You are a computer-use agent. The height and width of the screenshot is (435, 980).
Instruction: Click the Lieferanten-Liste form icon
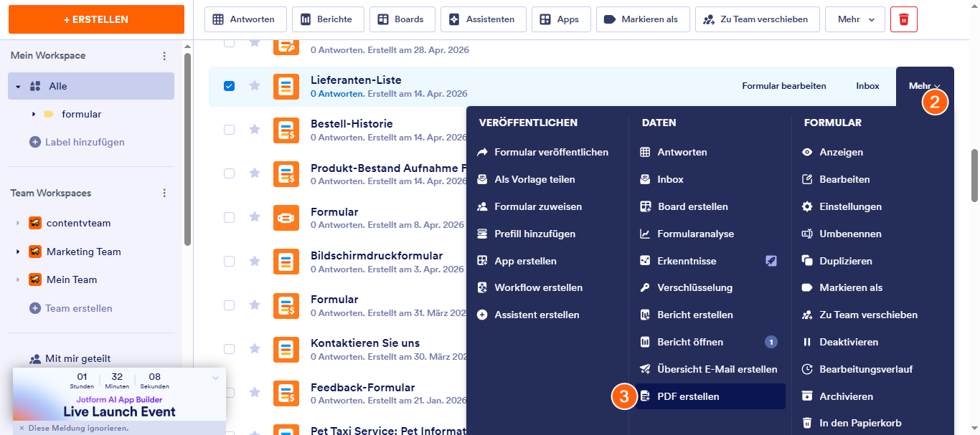[x=286, y=87]
